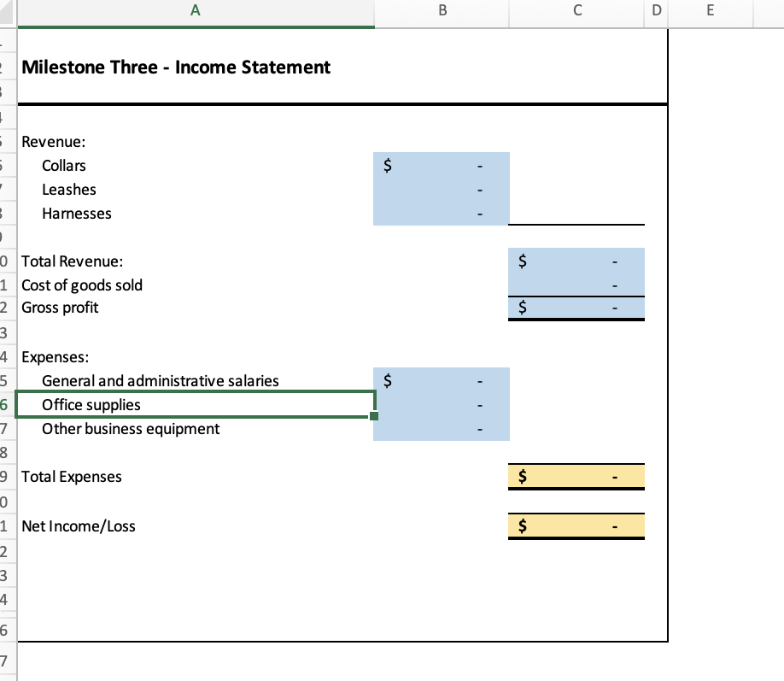The width and height of the screenshot is (784, 681).
Task: Select the blue Collars revenue input cell
Action: tap(441, 166)
